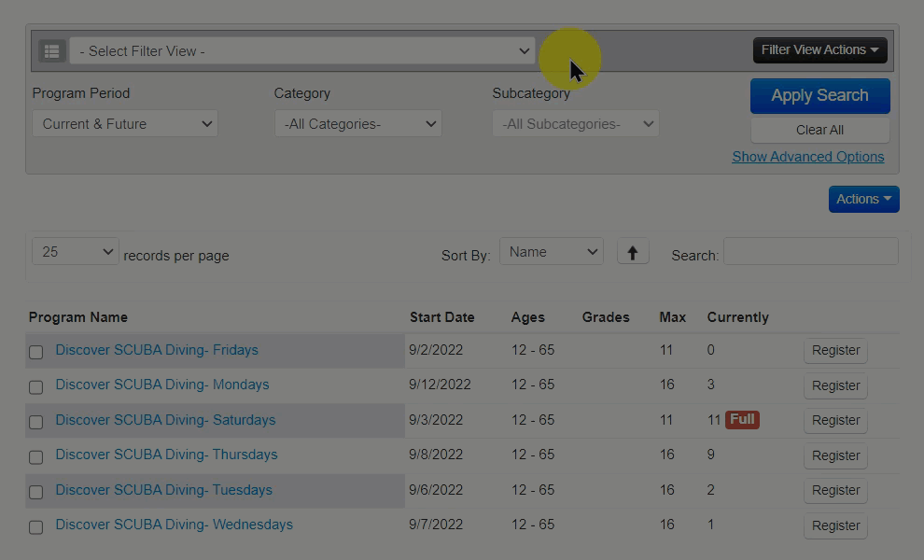Screen dimensions: 924x560
Task: Open Sort By Name dropdown
Action: [552, 252]
